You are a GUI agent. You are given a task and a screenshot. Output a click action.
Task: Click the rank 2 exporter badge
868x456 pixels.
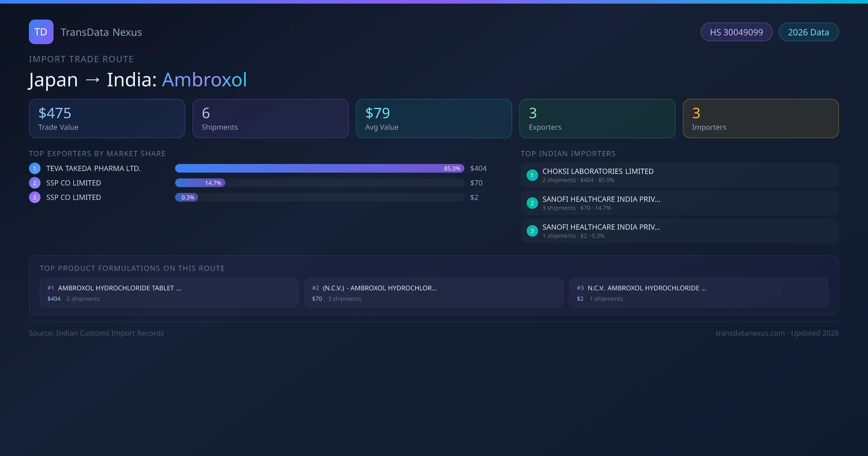[x=35, y=183]
